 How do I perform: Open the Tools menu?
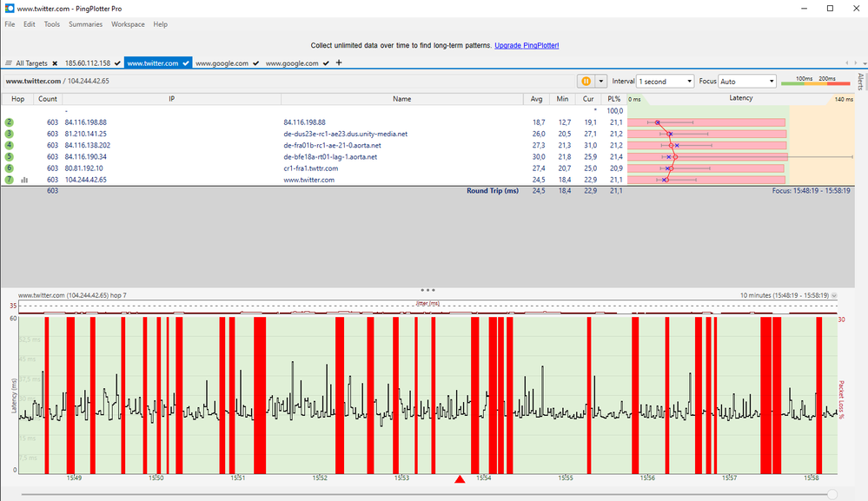point(52,24)
